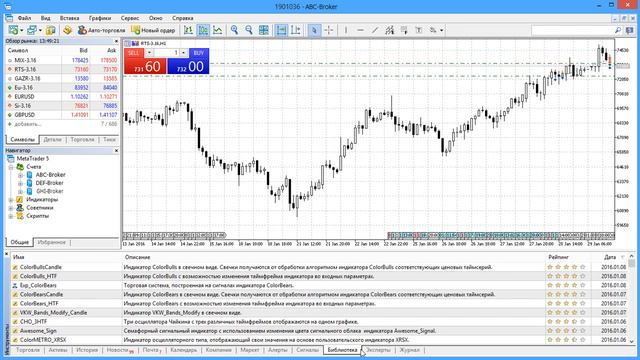Select Exp_ColorBears library entry
Viewport: 640px width, 360px height.
click(38, 285)
